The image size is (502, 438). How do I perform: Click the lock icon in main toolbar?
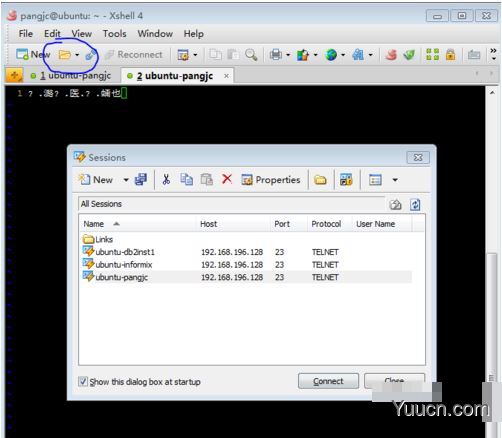tap(450, 54)
